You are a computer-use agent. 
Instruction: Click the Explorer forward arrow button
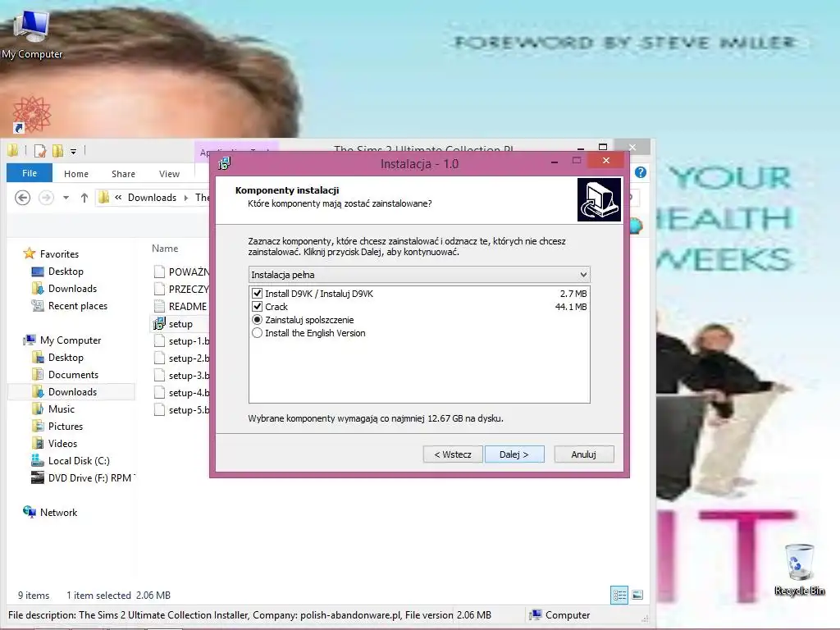(x=46, y=198)
